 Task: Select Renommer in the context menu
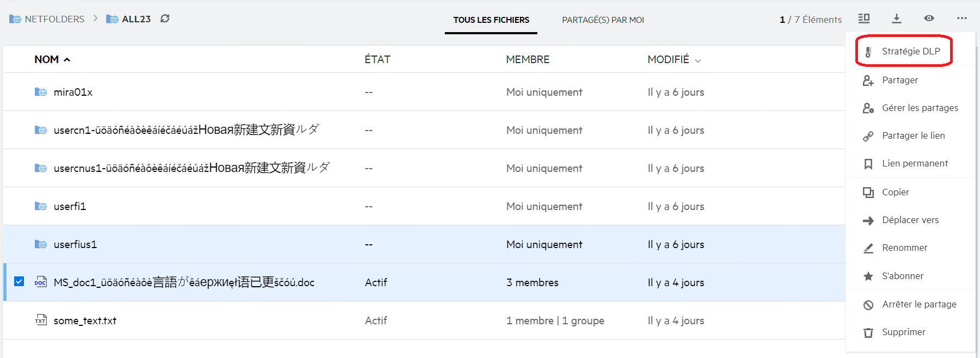[x=904, y=248]
